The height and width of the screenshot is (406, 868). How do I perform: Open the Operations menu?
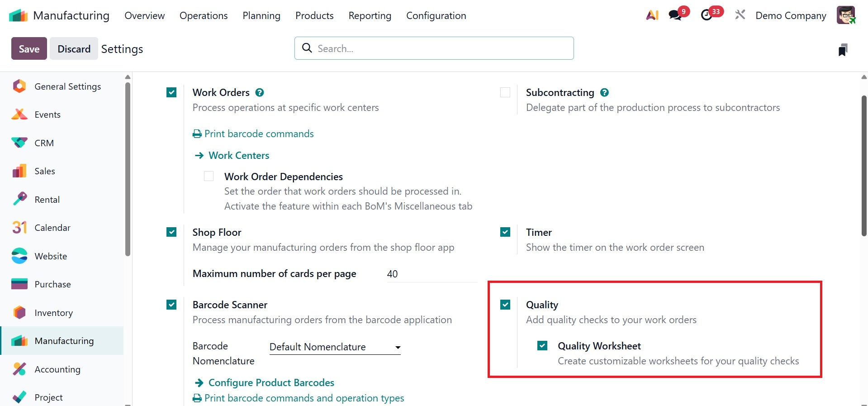click(x=204, y=16)
